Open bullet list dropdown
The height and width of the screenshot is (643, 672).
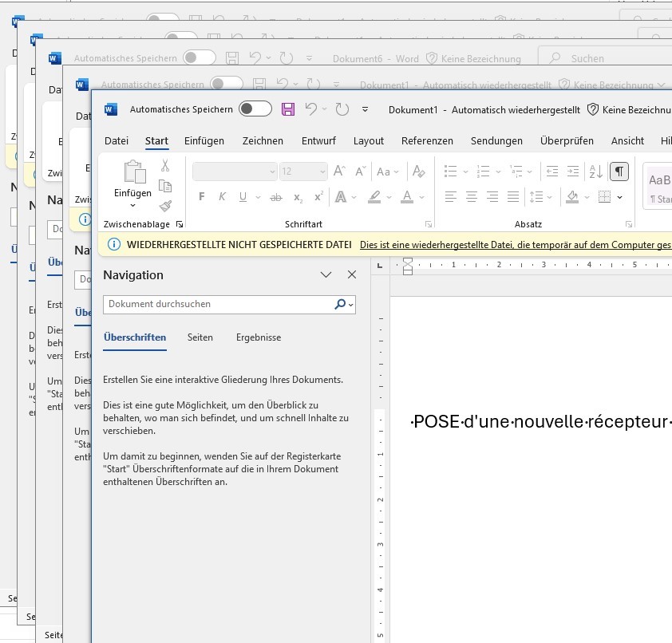pyautogui.click(x=466, y=172)
